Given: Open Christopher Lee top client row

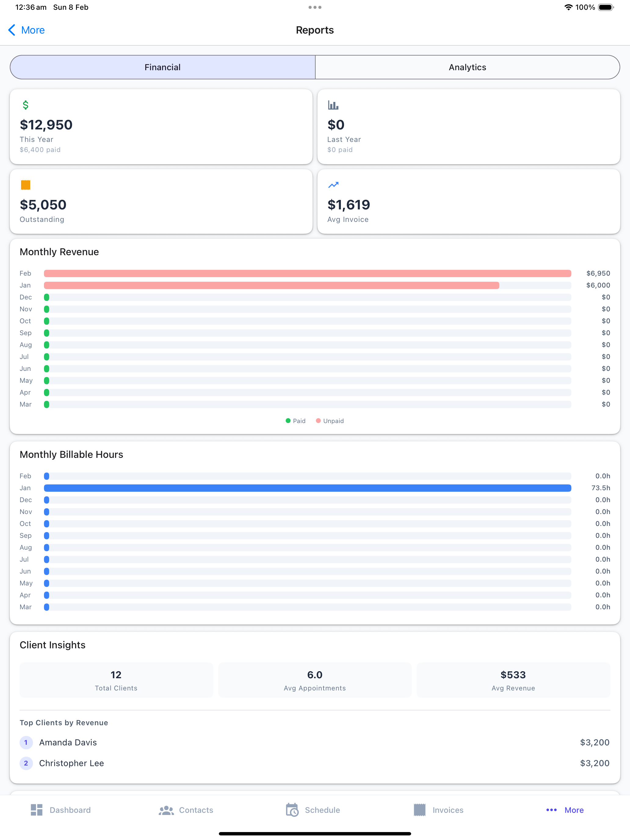Looking at the screenshot, I should click(x=315, y=763).
